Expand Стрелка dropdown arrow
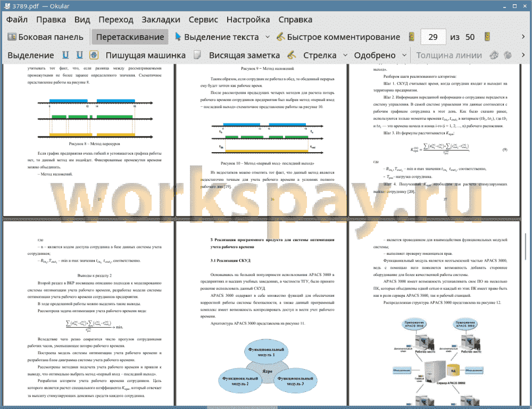Image resolution: width=532 pixels, height=409 pixels. click(x=345, y=55)
